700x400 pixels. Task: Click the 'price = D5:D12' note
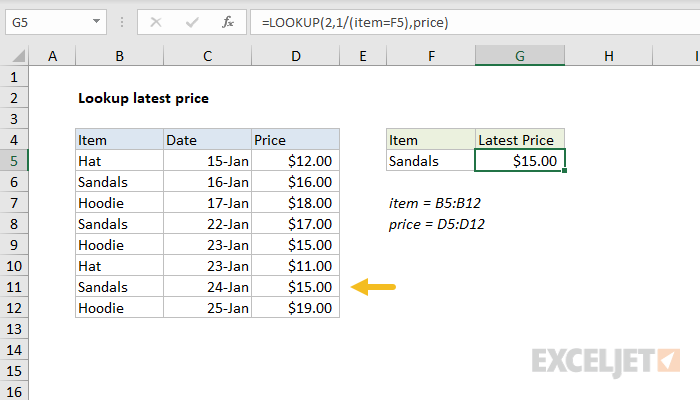(436, 224)
